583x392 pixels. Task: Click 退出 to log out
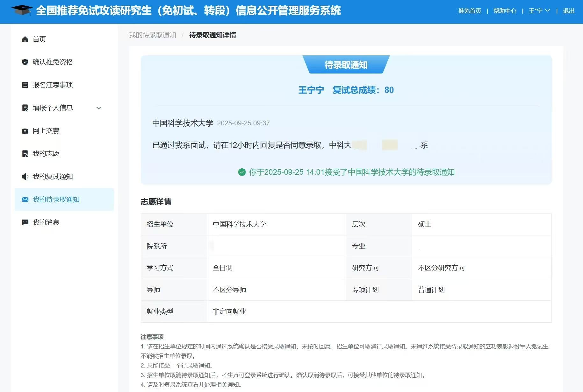tap(569, 11)
